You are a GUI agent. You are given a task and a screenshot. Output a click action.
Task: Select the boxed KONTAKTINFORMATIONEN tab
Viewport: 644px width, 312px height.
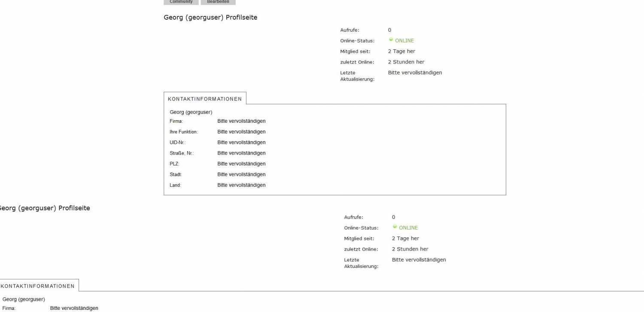[205, 98]
